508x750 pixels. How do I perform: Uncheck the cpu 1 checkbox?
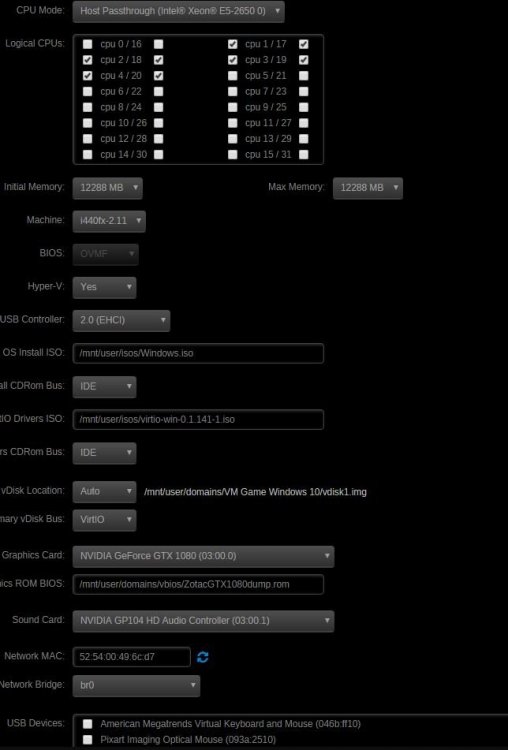pos(232,44)
